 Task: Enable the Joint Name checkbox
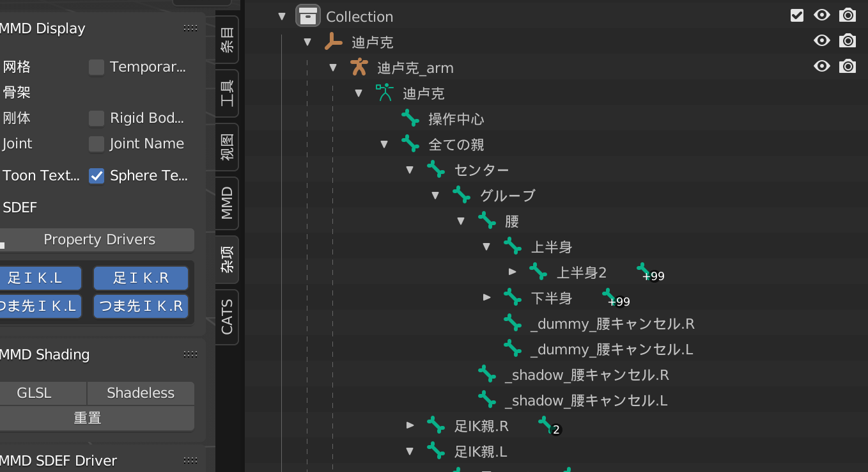click(x=97, y=144)
